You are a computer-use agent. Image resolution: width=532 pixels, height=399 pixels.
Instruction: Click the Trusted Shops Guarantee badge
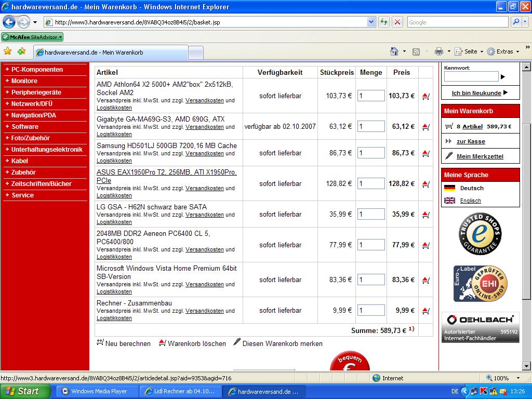[480, 233]
